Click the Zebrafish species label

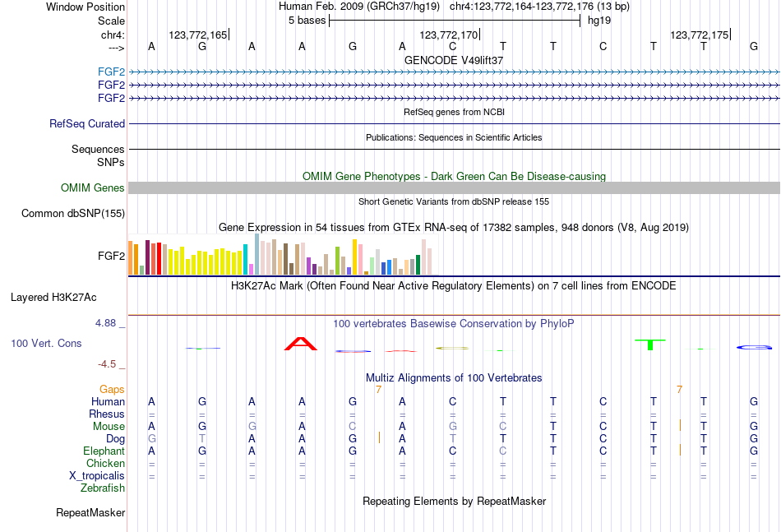[103, 488]
